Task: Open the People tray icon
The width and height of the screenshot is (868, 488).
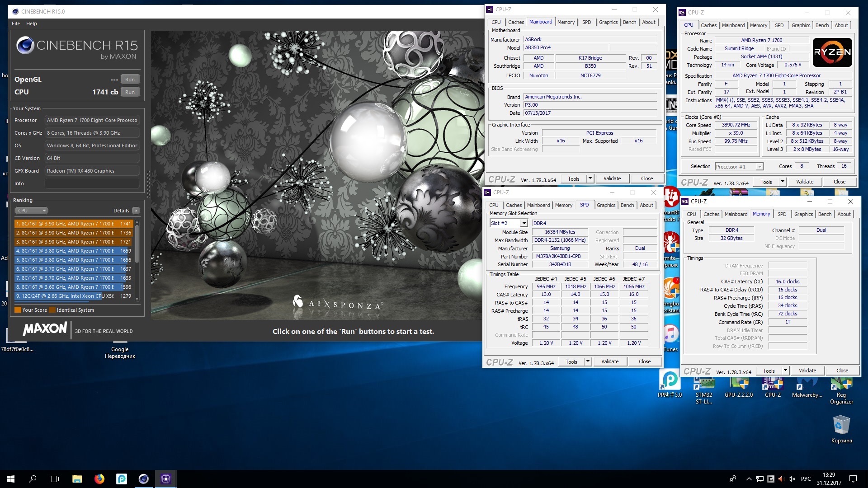Action: tap(733, 479)
